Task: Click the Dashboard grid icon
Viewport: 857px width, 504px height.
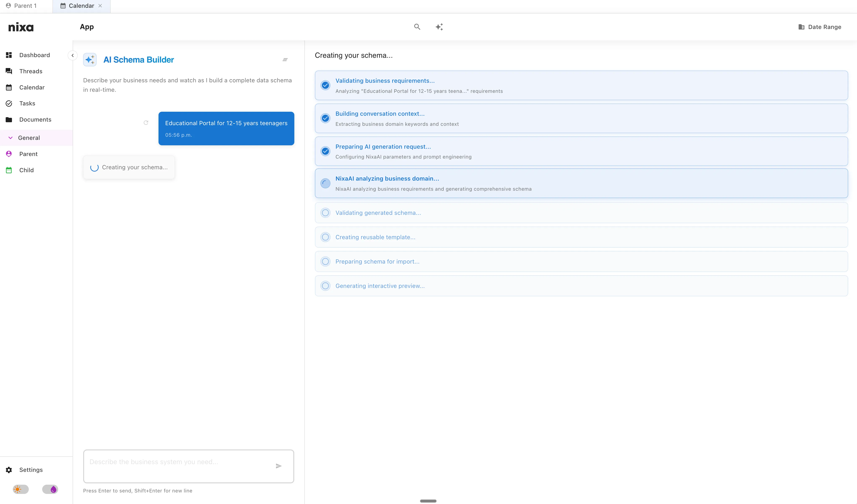Action: coord(9,55)
